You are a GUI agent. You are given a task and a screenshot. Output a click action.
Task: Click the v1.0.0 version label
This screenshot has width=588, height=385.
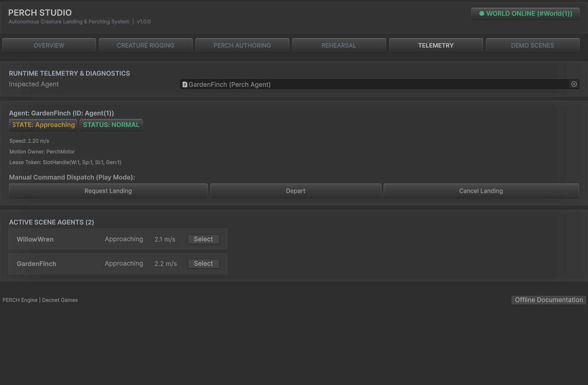point(144,21)
